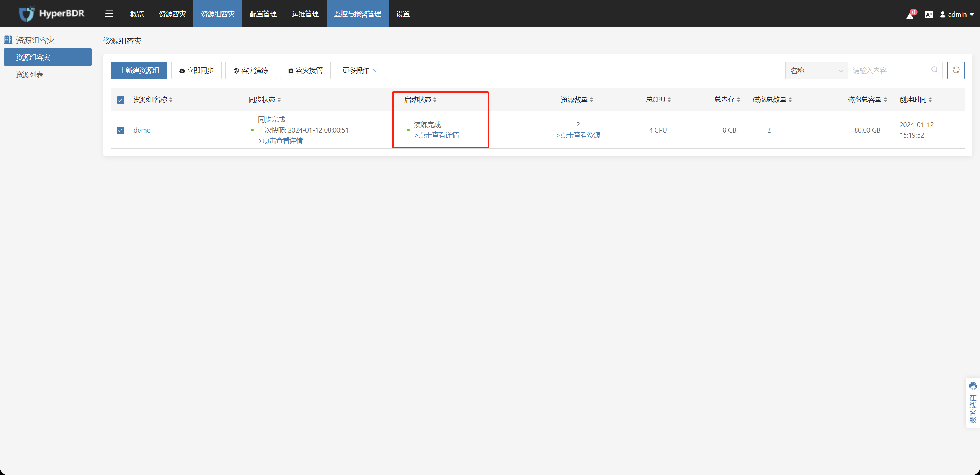The image size is (980, 475).
Task: Select 资源组容灾 in the sidebar
Action: point(48,57)
